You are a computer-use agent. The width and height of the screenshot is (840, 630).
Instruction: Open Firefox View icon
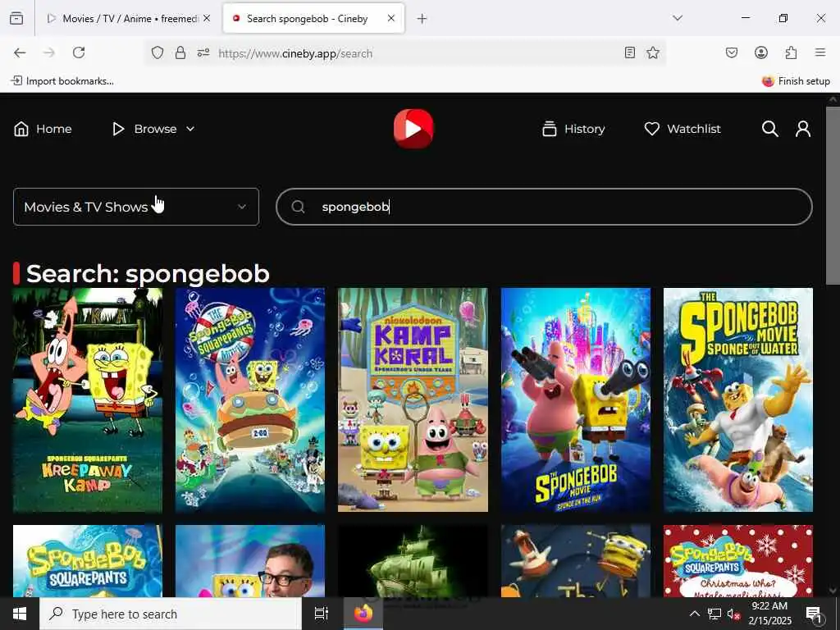pos(16,19)
